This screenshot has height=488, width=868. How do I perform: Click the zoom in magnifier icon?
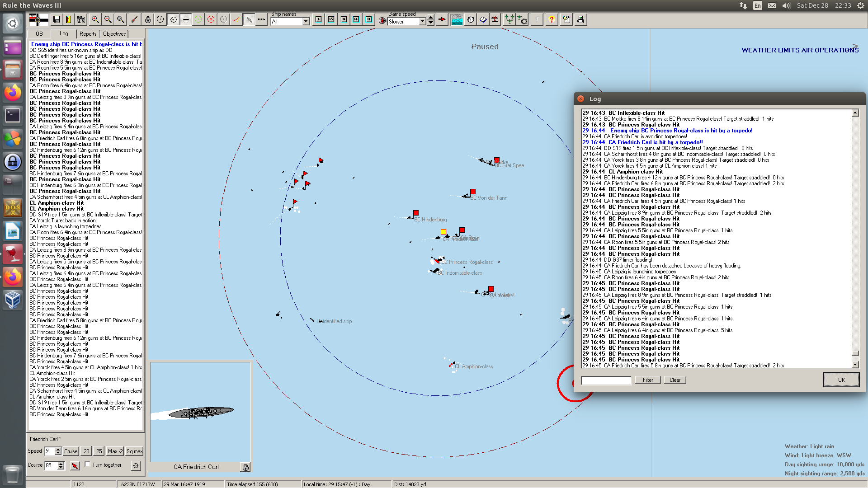[x=95, y=19]
